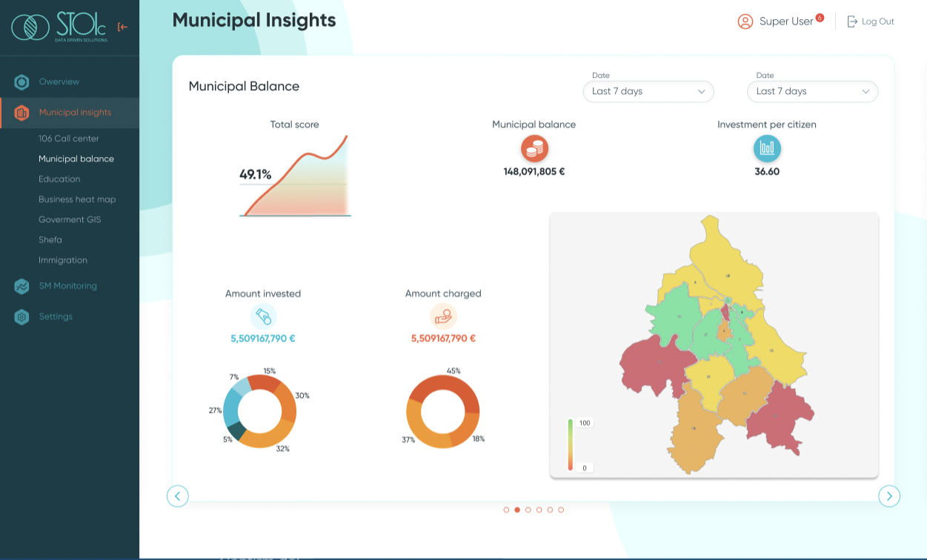The height and width of the screenshot is (560, 927).
Task: Click the Investment per citizen bar chart icon
Action: click(x=767, y=148)
